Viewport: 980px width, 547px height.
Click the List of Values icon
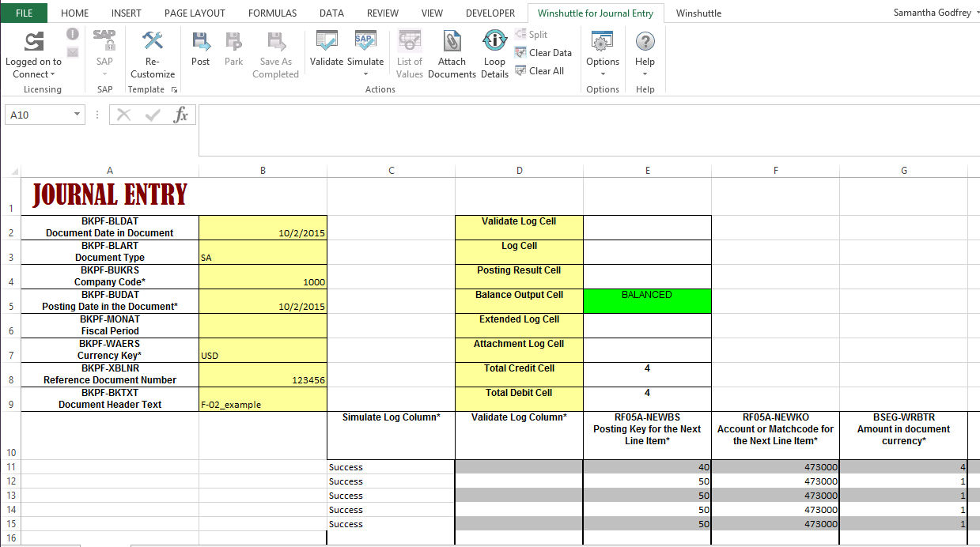409,41
